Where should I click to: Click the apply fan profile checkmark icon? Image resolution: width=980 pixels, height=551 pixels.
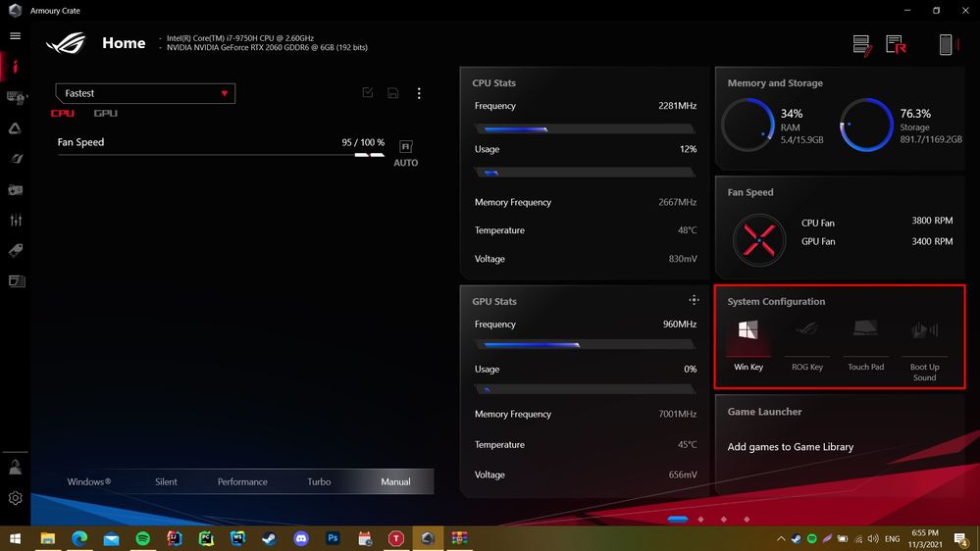point(368,93)
